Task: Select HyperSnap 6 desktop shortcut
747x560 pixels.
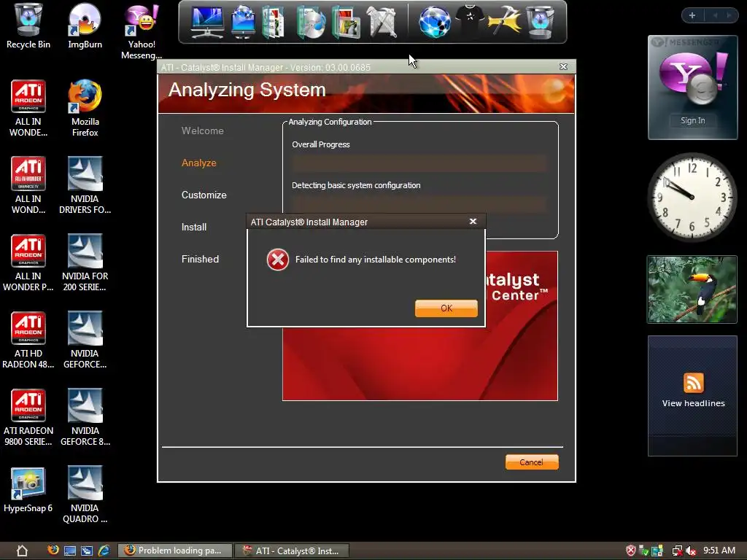Action: tap(28, 489)
